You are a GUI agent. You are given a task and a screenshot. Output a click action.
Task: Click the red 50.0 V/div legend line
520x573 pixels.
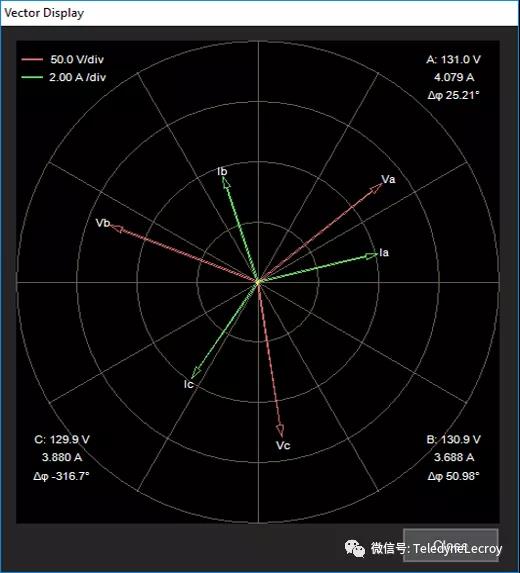click(32, 59)
